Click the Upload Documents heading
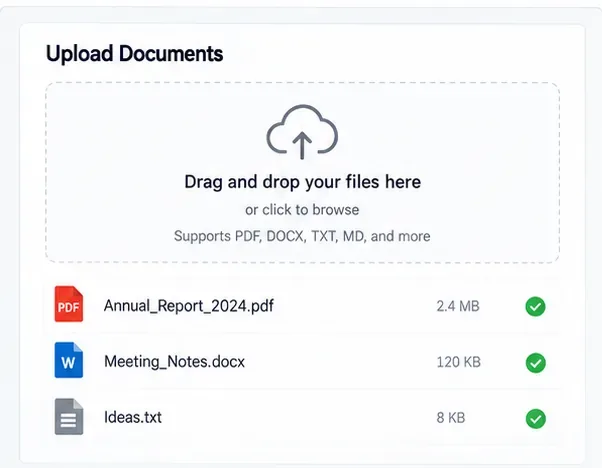The width and height of the screenshot is (602, 468). pyautogui.click(x=134, y=53)
